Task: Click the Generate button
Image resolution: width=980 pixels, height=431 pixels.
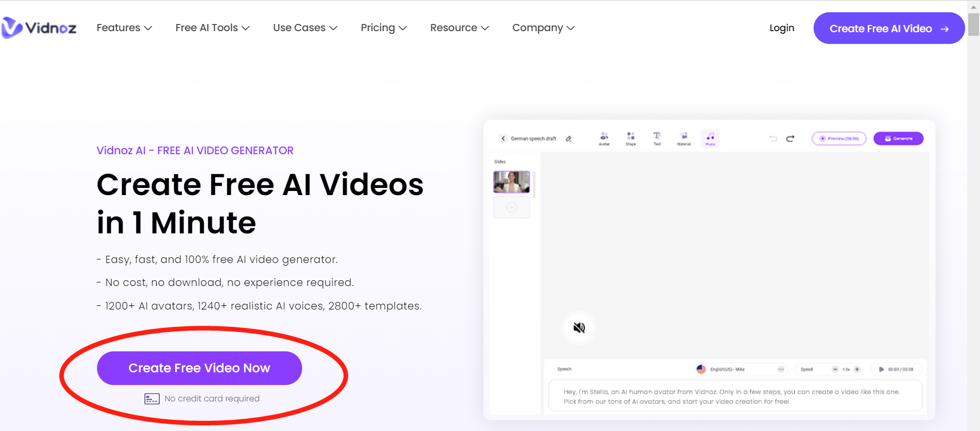Action: pos(898,138)
